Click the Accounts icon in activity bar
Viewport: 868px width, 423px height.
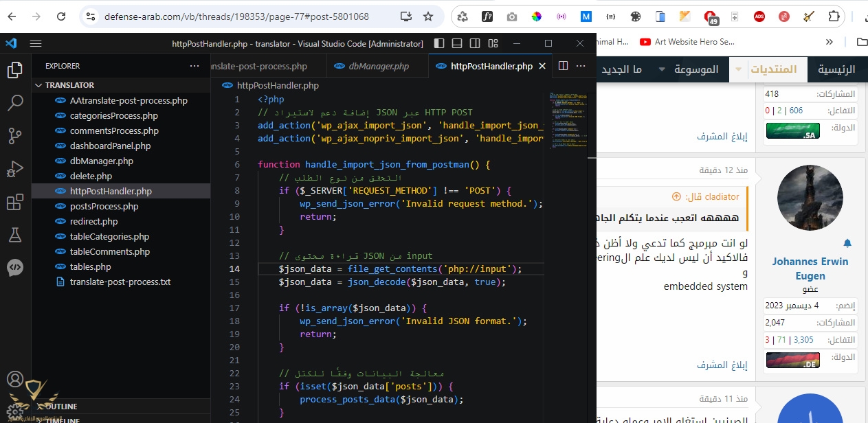pyautogui.click(x=15, y=378)
